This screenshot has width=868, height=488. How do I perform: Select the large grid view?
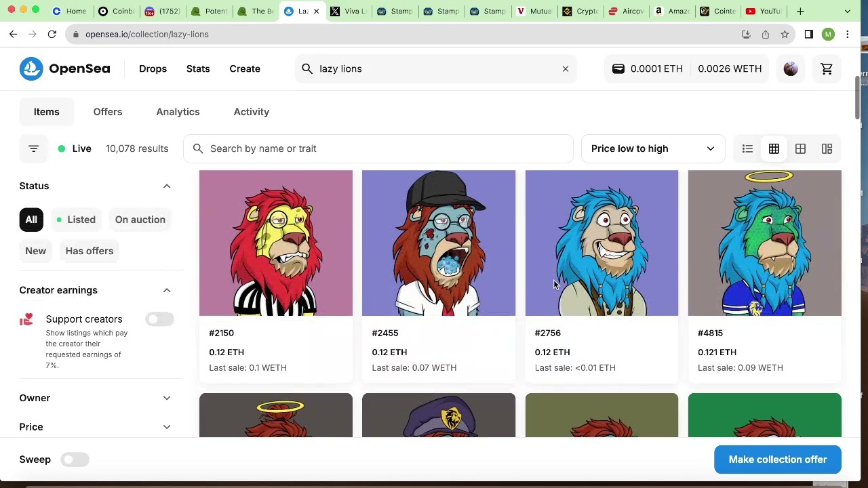(x=800, y=148)
